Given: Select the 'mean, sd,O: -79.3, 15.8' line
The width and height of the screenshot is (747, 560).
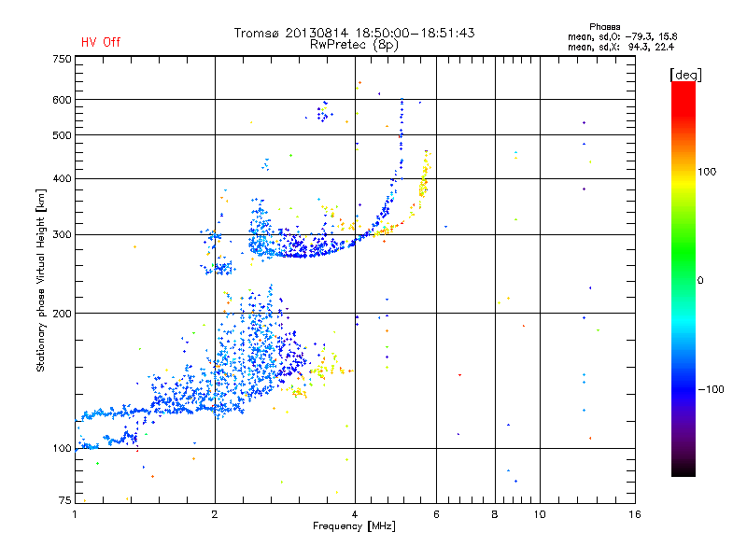Looking at the screenshot, I should pyautogui.click(x=622, y=36).
